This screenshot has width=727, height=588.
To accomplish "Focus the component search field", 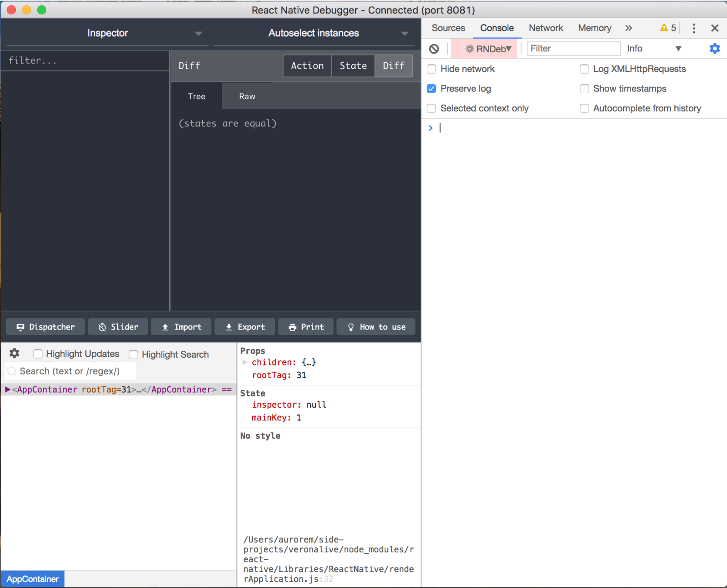I will point(71,371).
